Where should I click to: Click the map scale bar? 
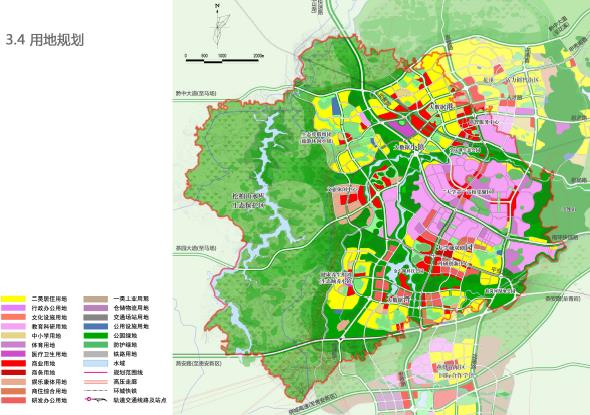[224, 59]
